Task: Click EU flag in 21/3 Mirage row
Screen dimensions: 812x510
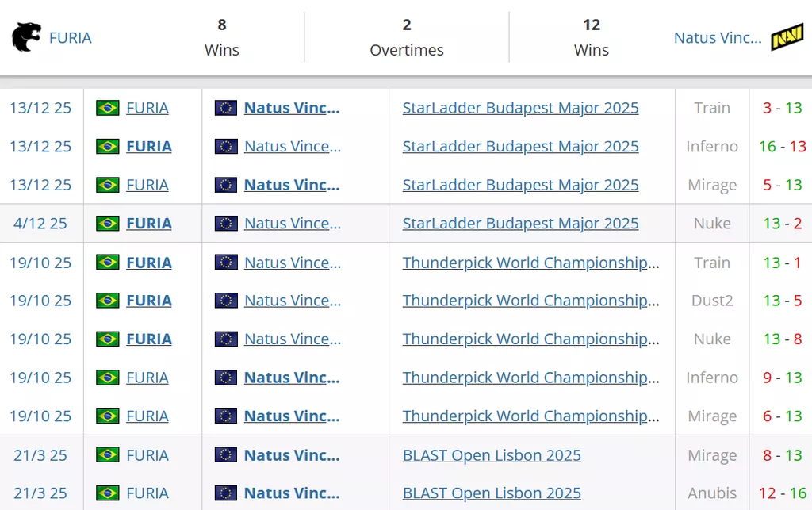Action: pyautogui.click(x=226, y=455)
